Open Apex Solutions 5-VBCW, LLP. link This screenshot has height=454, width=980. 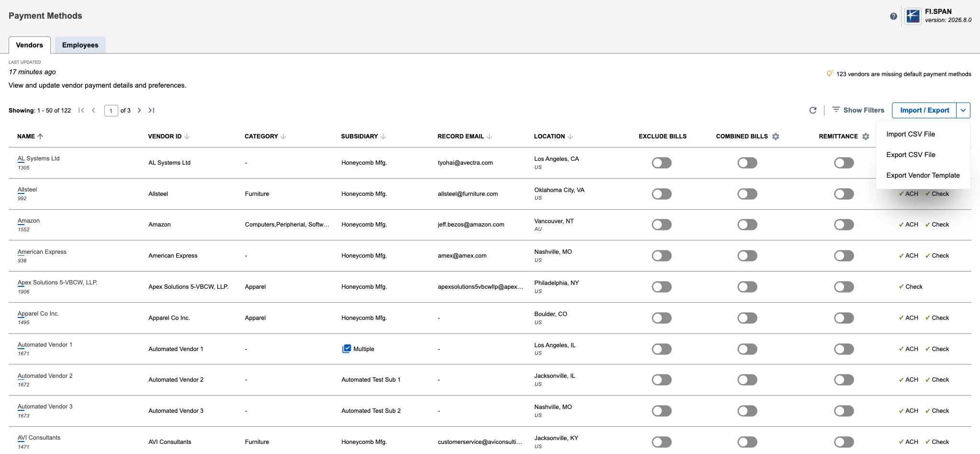pos(57,283)
